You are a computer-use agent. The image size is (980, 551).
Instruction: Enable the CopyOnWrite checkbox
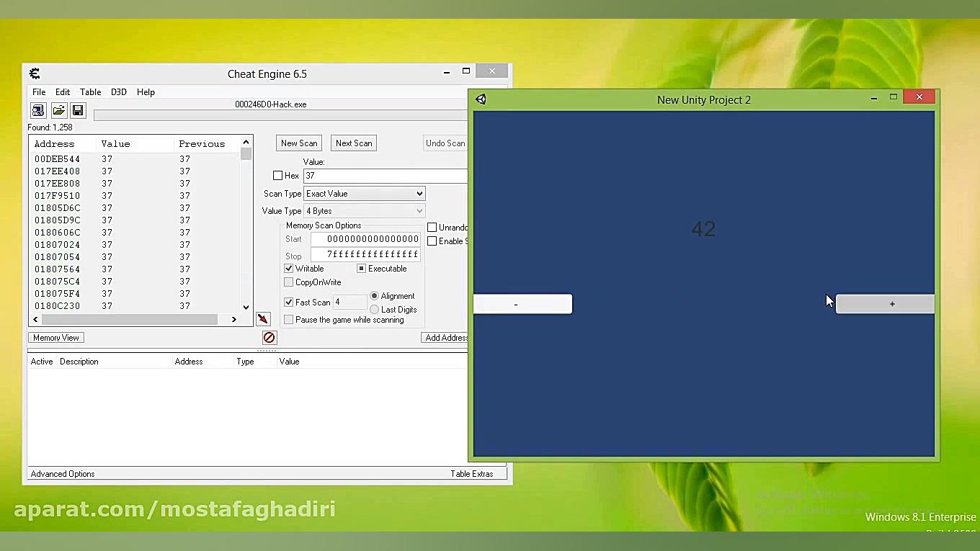(289, 282)
